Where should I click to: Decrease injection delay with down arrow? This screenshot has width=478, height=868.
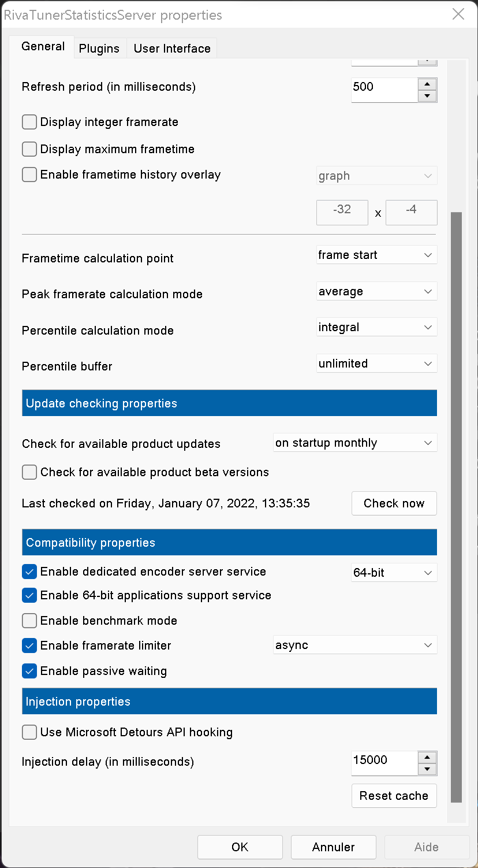pyautogui.click(x=427, y=769)
